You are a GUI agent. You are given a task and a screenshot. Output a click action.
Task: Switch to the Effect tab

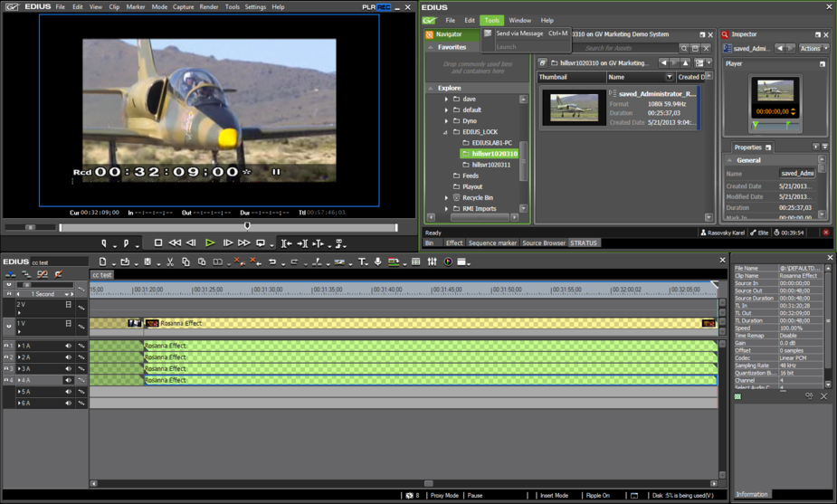(x=454, y=242)
